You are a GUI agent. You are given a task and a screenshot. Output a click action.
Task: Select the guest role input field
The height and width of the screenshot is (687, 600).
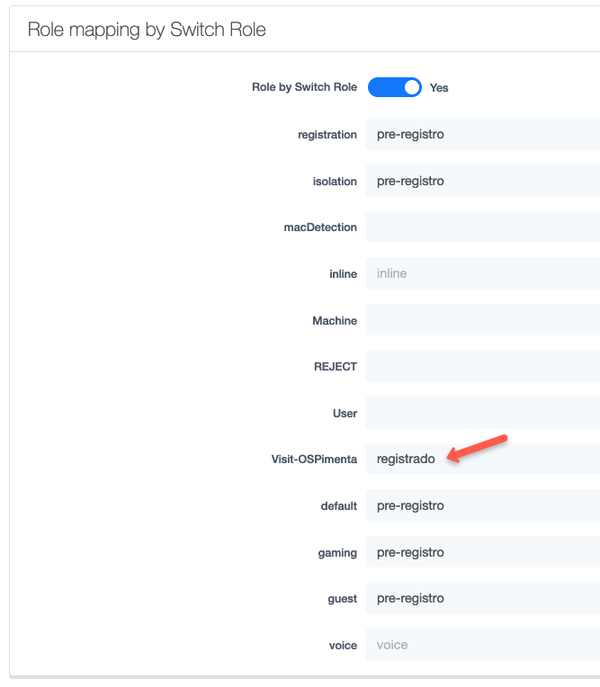482,598
